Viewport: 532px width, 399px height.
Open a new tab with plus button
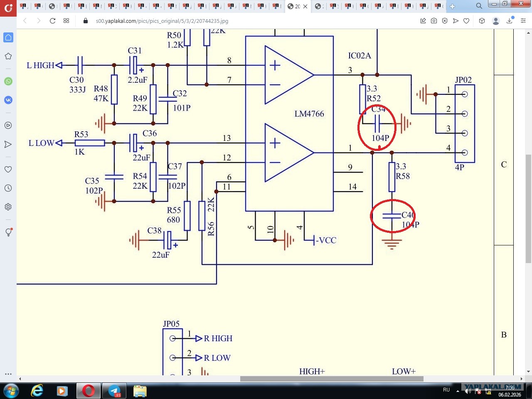pos(452,6)
